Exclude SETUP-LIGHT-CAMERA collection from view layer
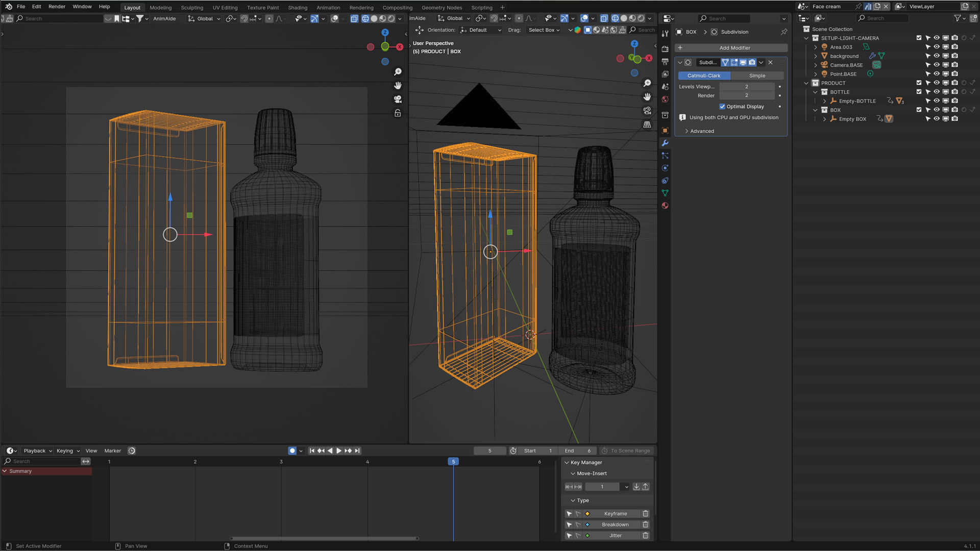The height and width of the screenshot is (551, 980). (x=919, y=38)
